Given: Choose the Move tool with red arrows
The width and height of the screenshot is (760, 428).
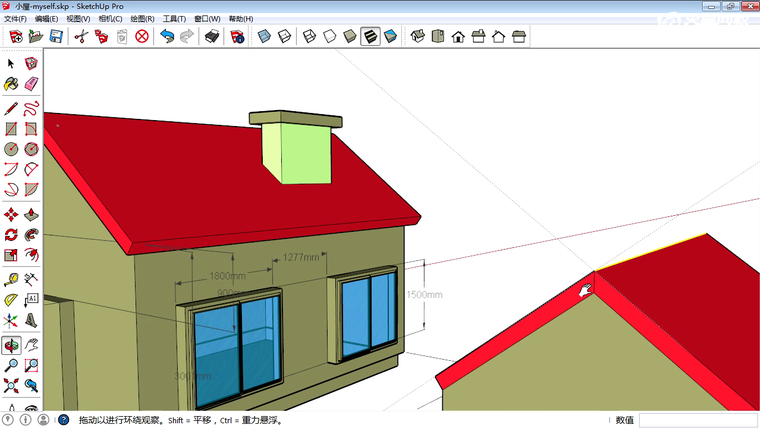Looking at the screenshot, I should (11, 214).
